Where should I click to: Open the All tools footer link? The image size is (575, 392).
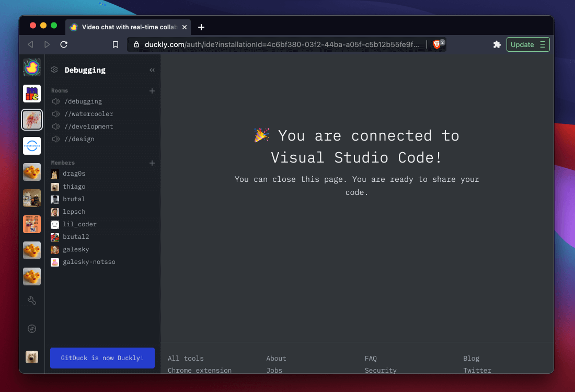[x=186, y=358]
